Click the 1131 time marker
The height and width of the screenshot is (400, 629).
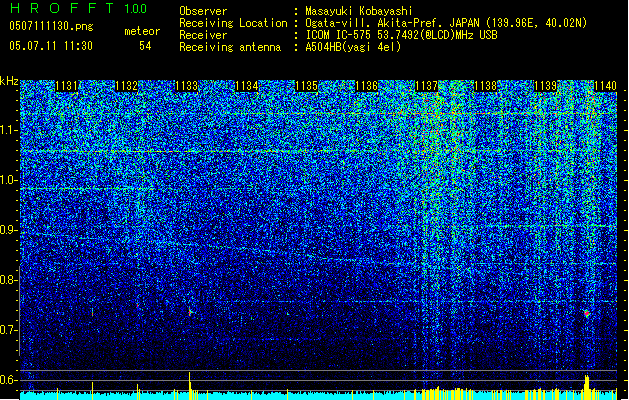(67, 86)
